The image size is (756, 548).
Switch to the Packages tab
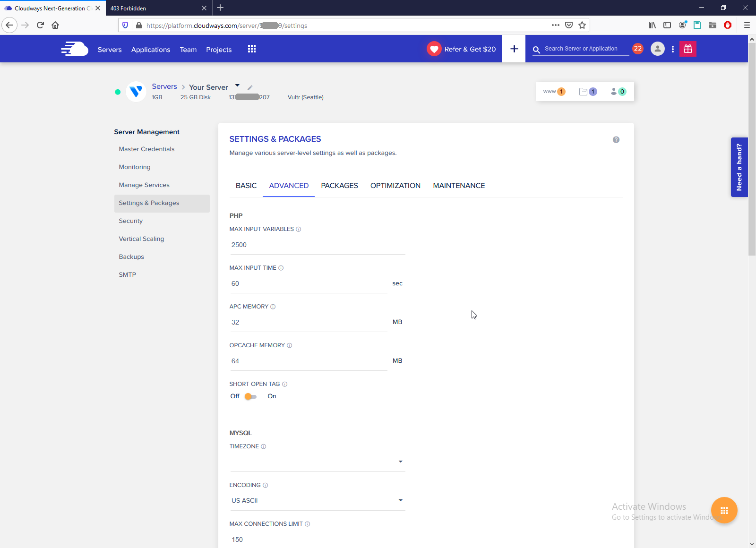339,186
